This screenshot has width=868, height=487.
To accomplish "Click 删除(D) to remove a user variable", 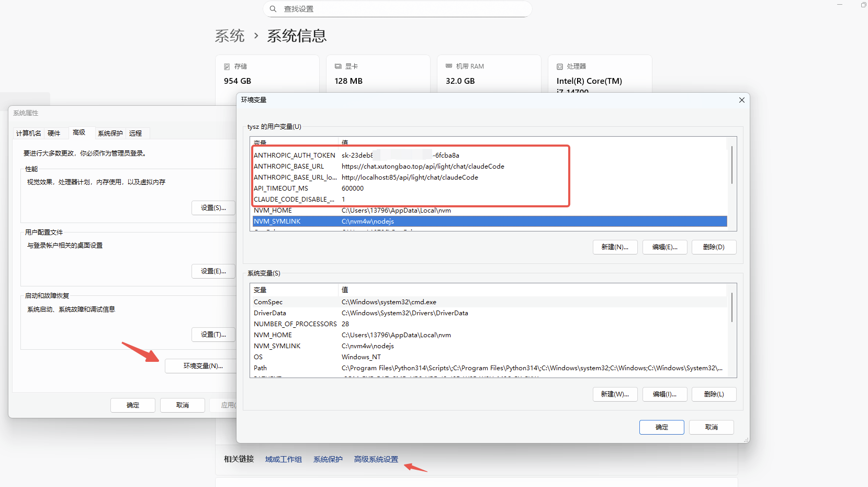I will pos(714,247).
